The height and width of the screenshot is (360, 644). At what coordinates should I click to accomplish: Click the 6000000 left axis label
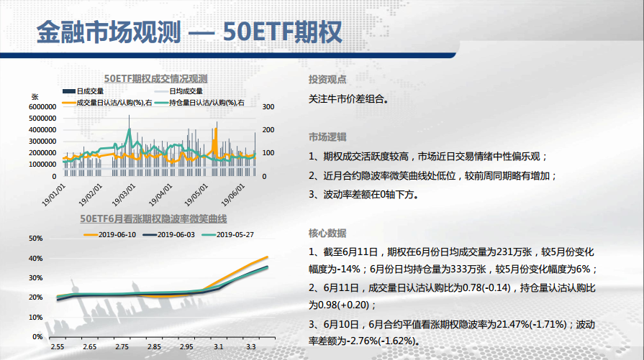43,106
